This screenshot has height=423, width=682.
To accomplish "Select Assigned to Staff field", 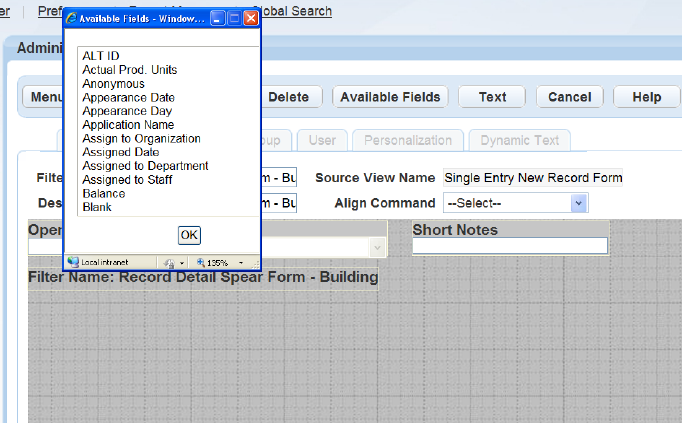I will (x=127, y=180).
